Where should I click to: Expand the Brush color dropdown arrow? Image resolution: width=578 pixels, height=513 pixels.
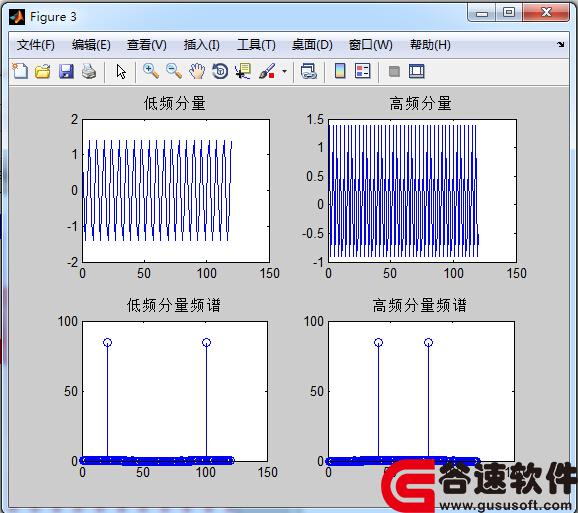click(284, 71)
